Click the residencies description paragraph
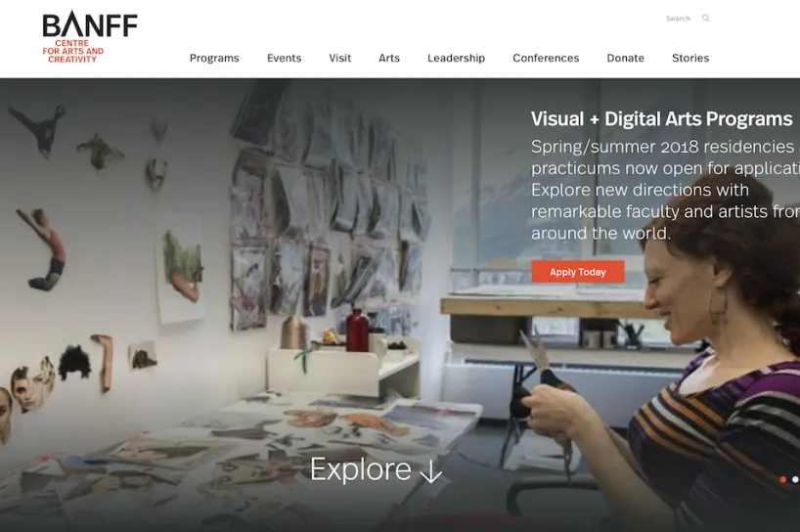The height and width of the screenshot is (532, 800). pos(665,190)
